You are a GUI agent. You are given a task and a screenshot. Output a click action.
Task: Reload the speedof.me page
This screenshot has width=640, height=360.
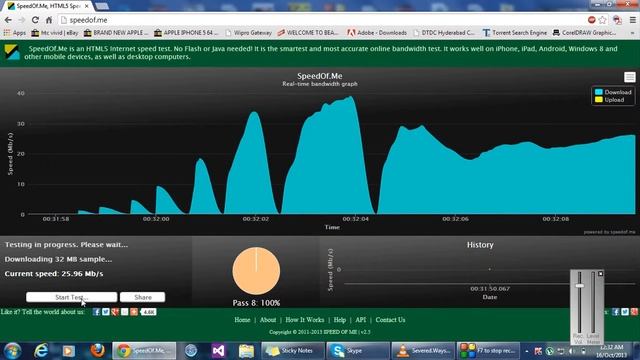[x=36, y=20]
